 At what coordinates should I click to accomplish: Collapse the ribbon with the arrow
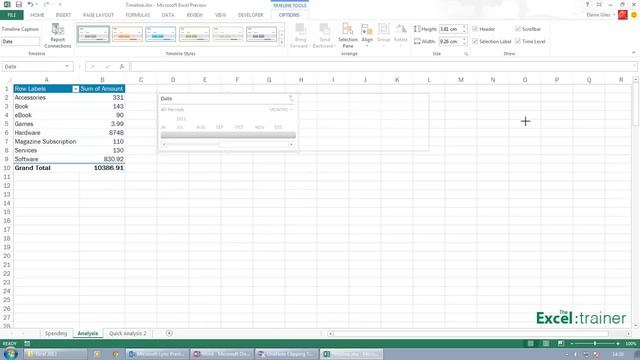coord(633,53)
